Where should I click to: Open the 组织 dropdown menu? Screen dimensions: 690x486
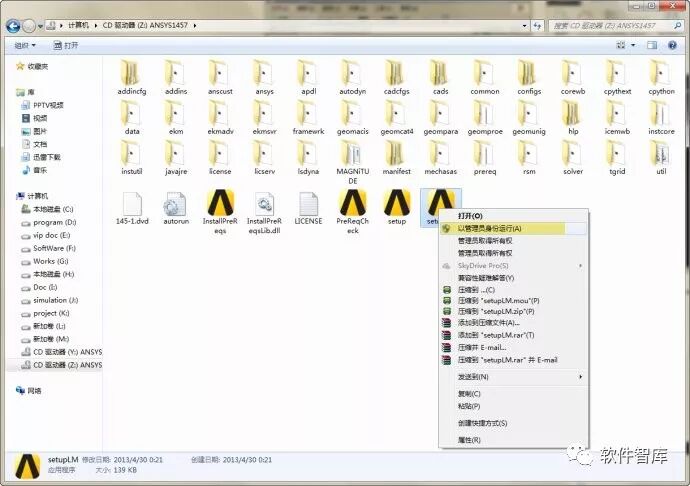pyautogui.click(x=25, y=45)
